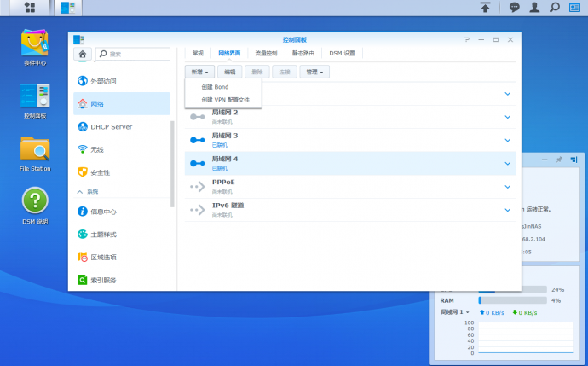This screenshot has height=366, width=588.
Task: Open the notifications chat bubble icon
Action: [514, 8]
